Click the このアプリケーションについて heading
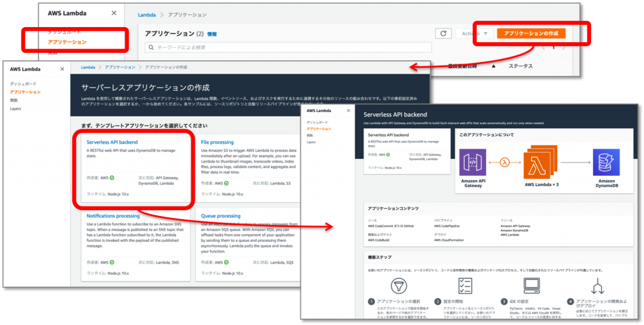Screen dimensions: 644x325 [486, 135]
